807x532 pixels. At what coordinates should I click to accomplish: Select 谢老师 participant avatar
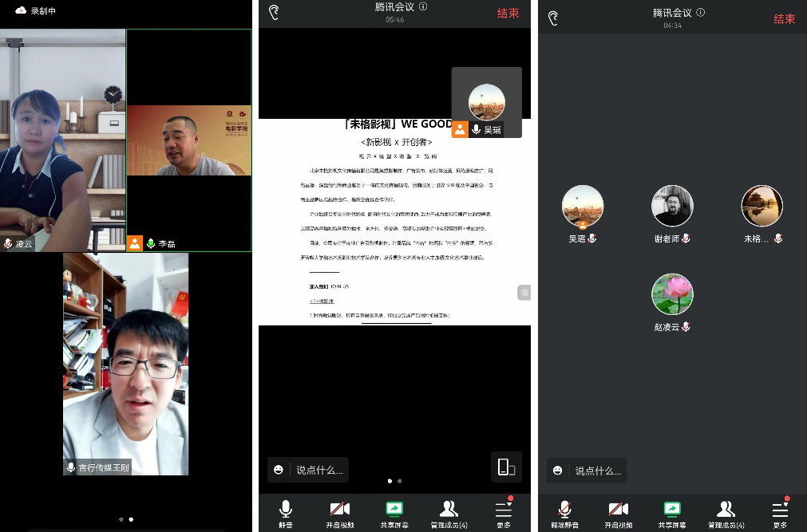coord(672,207)
